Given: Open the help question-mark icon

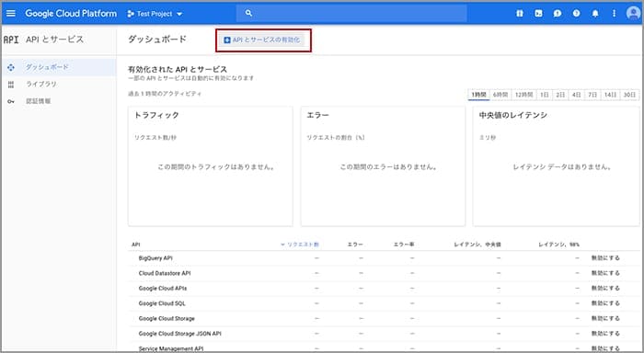Looking at the screenshot, I should click(x=576, y=14).
